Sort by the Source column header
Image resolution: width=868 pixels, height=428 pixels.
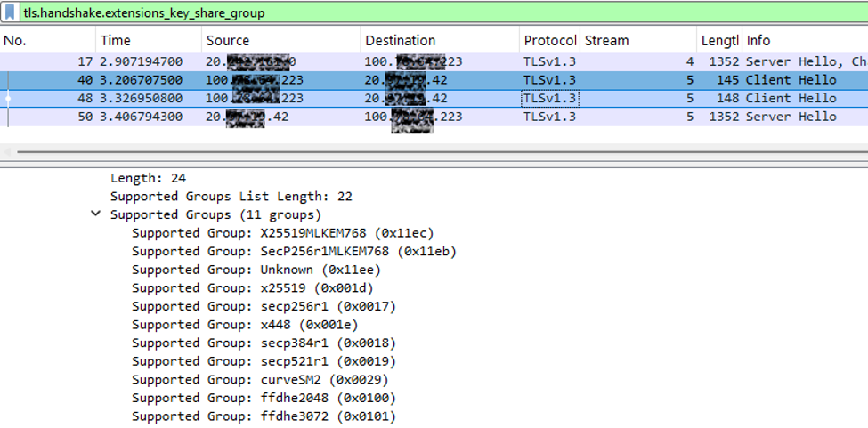point(280,40)
